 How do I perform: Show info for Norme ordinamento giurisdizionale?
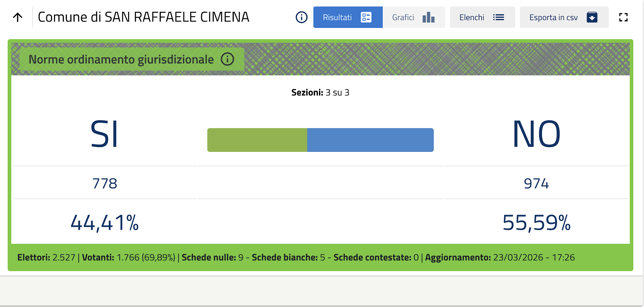point(227,59)
